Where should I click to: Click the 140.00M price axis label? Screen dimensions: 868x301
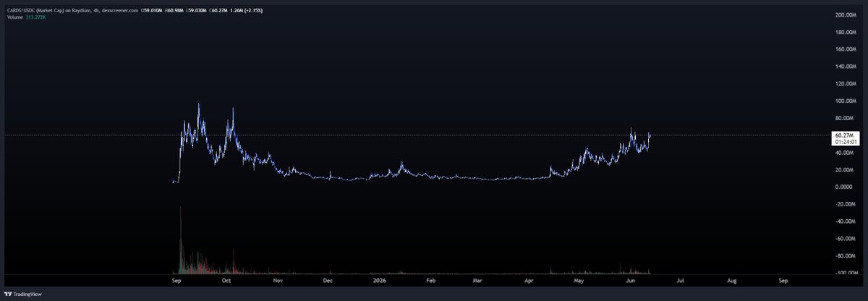[x=846, y=66]
